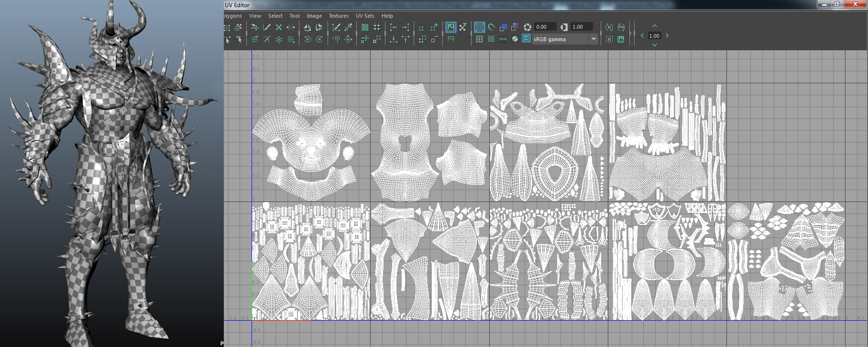The height and width of the screenshot is (347, 868).
Task: Click the update PSD networks icon
Action: pos(621,27)
